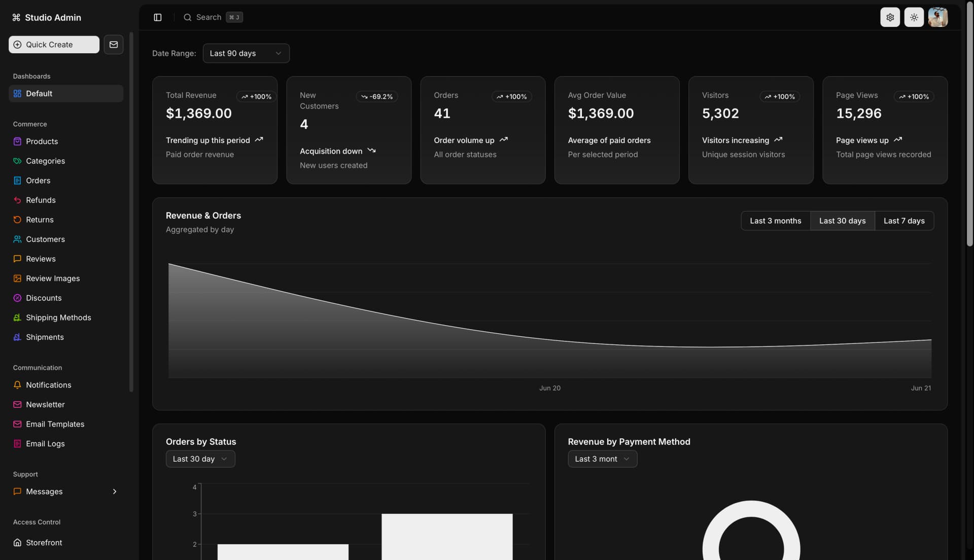Click the Shipments forklift icon

(17, 337)
